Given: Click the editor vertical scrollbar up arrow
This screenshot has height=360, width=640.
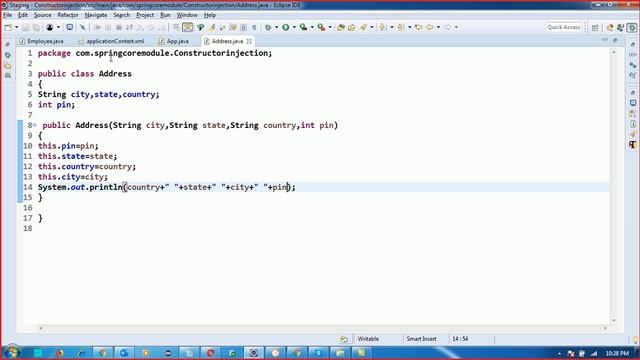Looking at the screenshot, I should [613, 52].
